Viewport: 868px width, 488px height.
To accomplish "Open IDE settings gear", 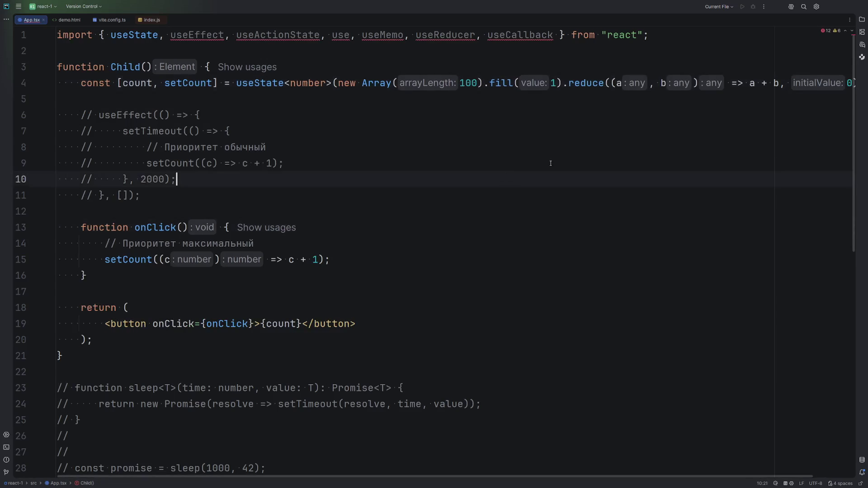I will point(816,7).
